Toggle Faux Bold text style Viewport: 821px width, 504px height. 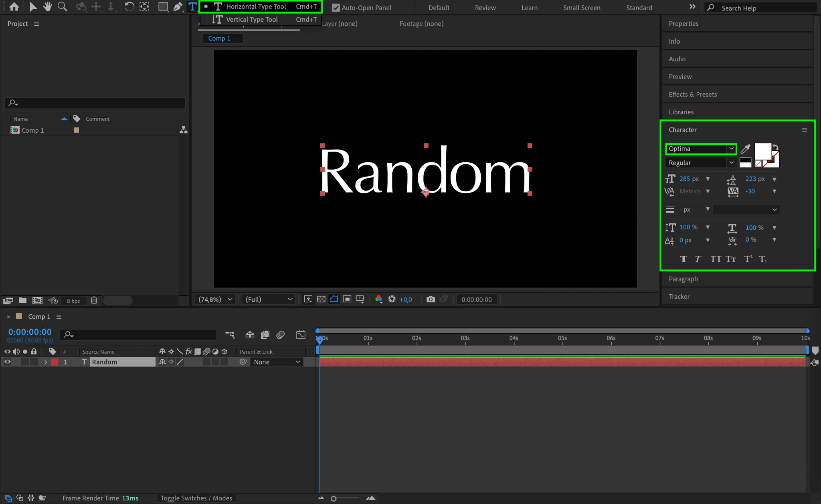pos(683,259)
